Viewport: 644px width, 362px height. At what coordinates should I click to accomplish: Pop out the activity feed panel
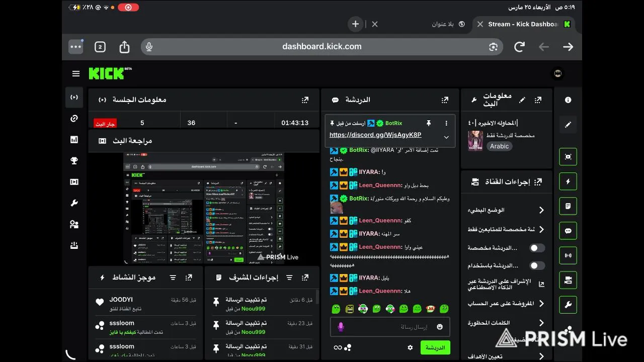click(x=189, y=278)
